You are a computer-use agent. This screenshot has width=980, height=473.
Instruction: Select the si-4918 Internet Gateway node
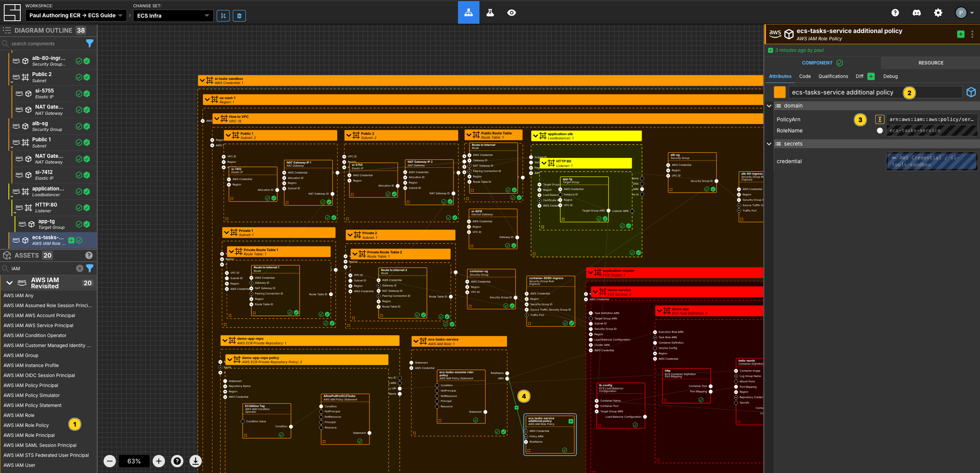click(x=493, y=229)
